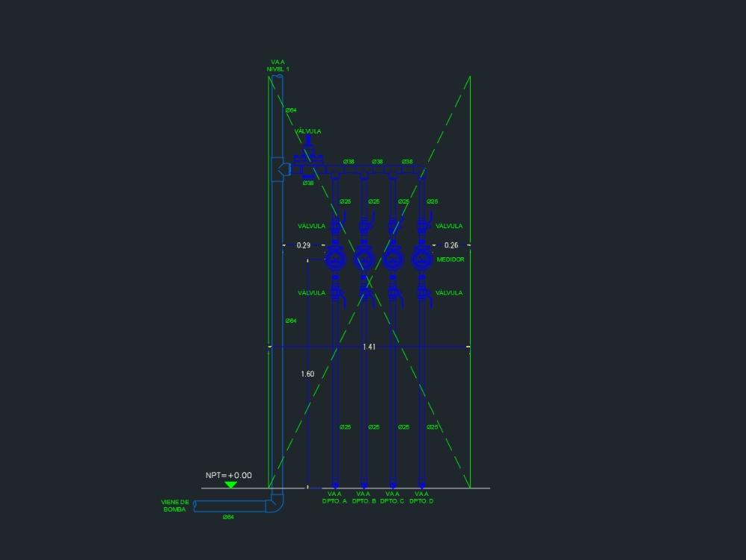Click the tee fitting on the vertical riser
The width and height of the screenshot is (746, 560).
pos(279,169)
